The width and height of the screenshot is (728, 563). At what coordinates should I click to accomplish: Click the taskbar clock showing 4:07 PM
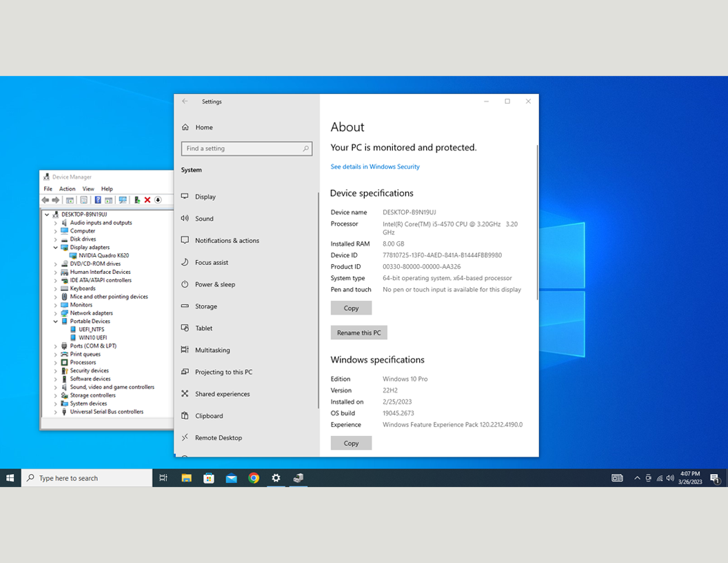pos(690,478)
